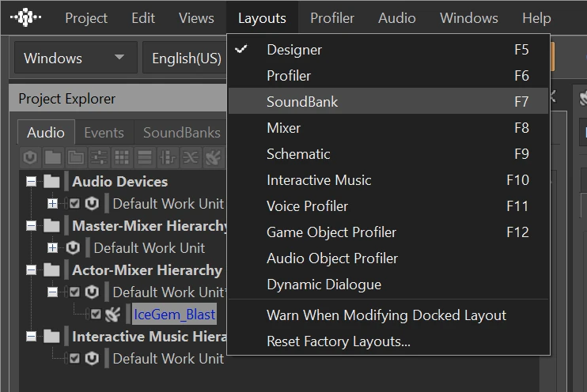Screen dimensions: 587x392
Task: Toggle Interactive Music Default Work Unit checkbox
Action: [74, 359]
